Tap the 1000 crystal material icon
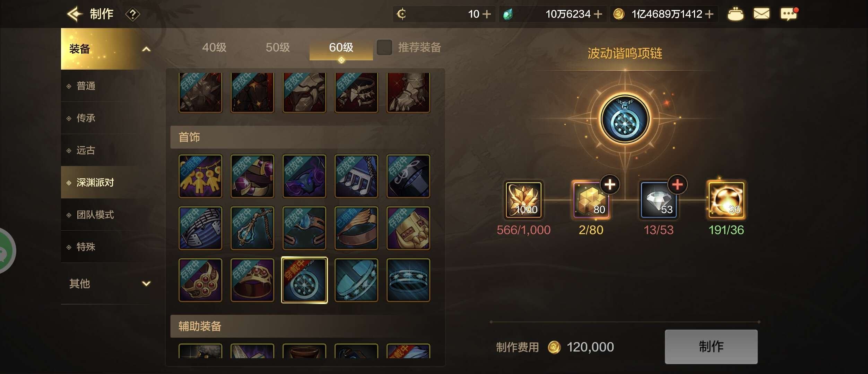 (x=523, y=200)
